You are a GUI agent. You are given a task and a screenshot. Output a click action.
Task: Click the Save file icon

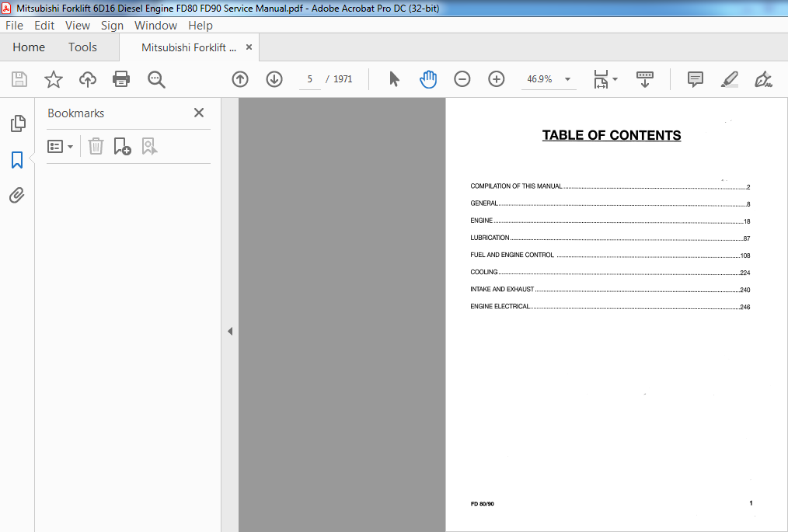click(19, 79)
